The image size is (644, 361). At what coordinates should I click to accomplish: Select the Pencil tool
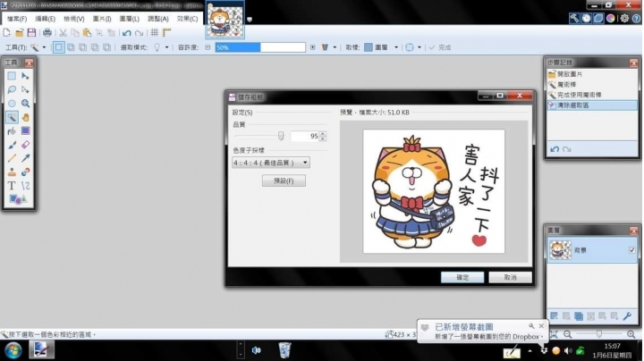[12, 158]
